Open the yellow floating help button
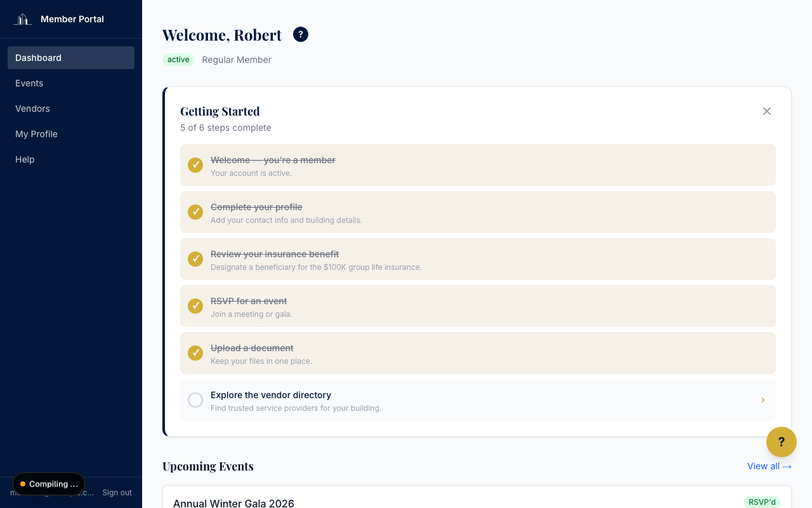This screenshot has height=508, width=812. pos(782,442)
